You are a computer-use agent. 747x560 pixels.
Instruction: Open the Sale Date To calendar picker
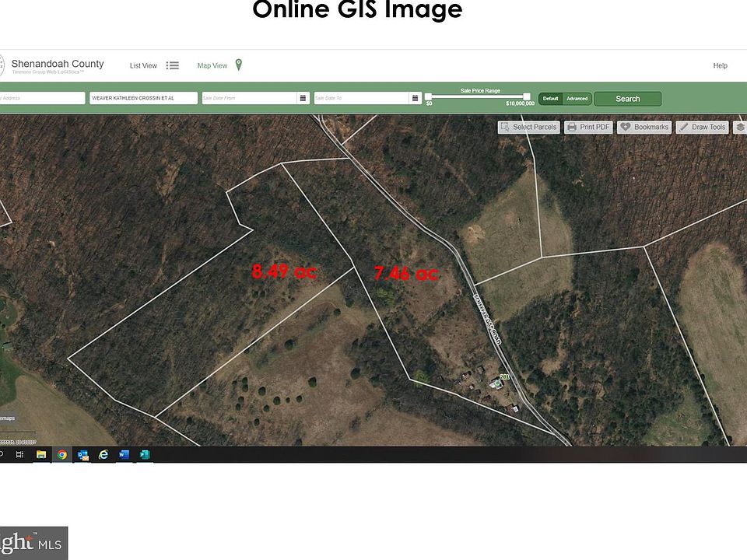click(x=416, y=98)
